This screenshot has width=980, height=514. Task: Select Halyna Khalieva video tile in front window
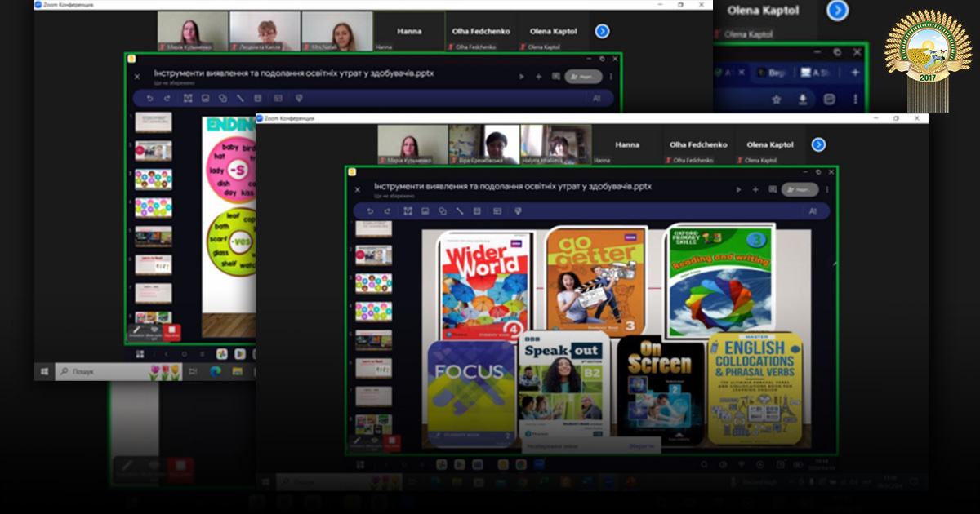pyautogui.click(x=556, y=144)
